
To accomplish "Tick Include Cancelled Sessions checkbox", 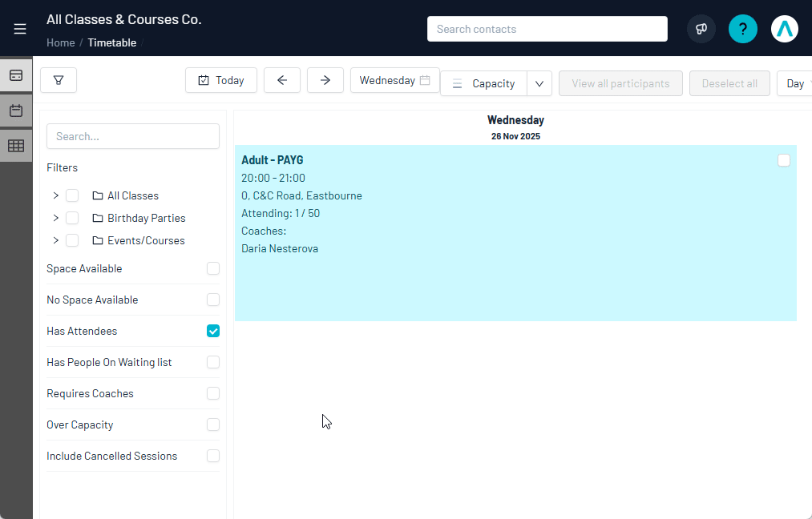I will click(213, 456).
